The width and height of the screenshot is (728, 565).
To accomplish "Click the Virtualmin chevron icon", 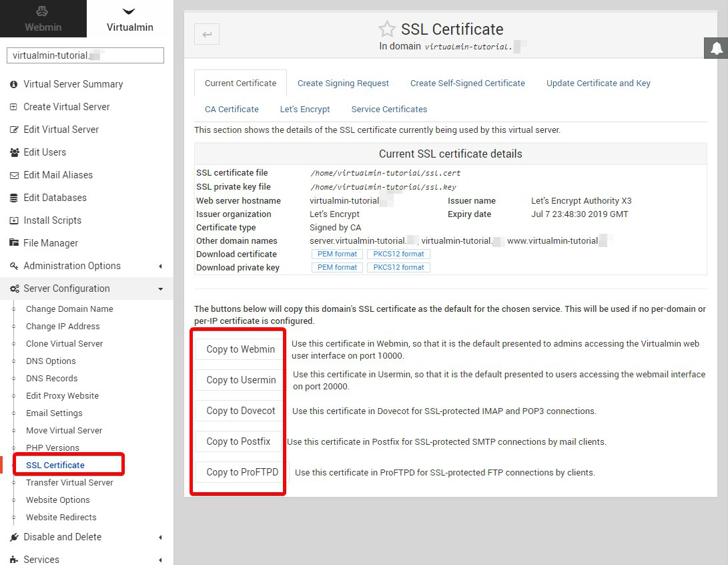I will coord(129,11).
